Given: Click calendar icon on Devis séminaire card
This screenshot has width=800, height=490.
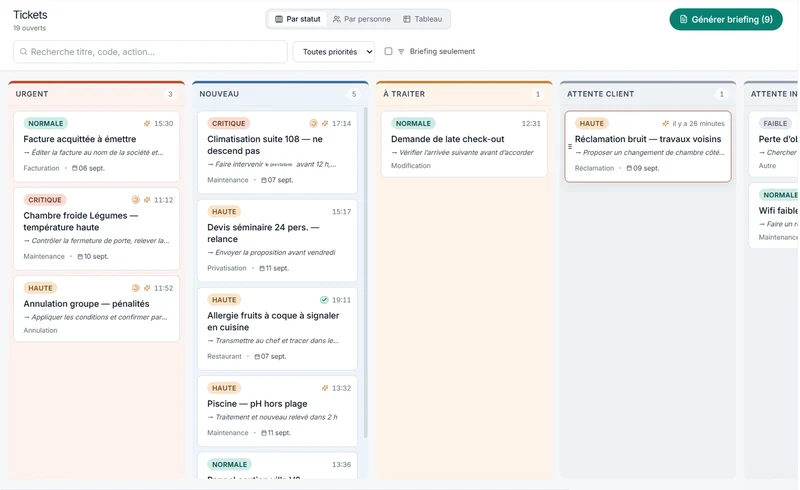Looking at the screenshot, I should coord(262,268).
